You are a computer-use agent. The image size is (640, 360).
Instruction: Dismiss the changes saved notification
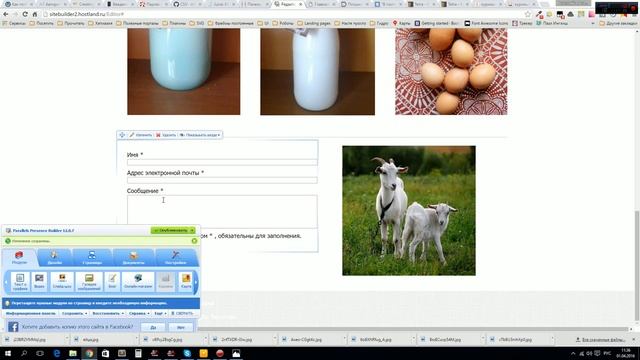click(x=194, y=241)
